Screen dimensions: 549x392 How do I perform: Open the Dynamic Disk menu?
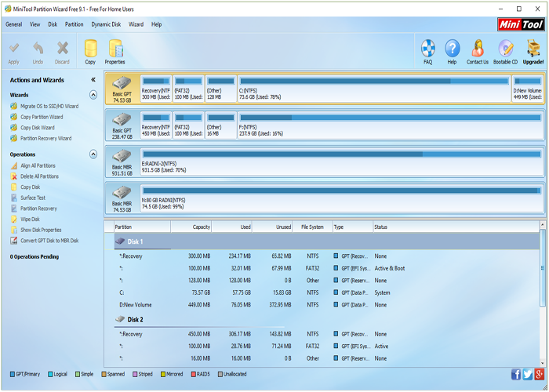(x=106, y=24)
